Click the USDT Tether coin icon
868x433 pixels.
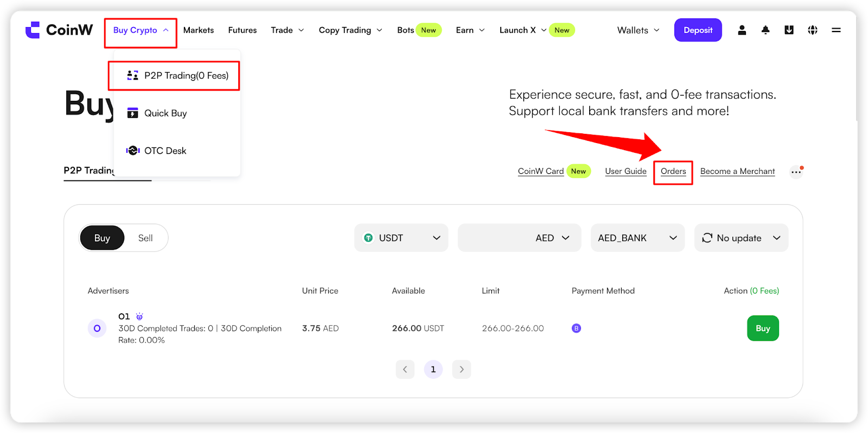(x=368, y=238)
